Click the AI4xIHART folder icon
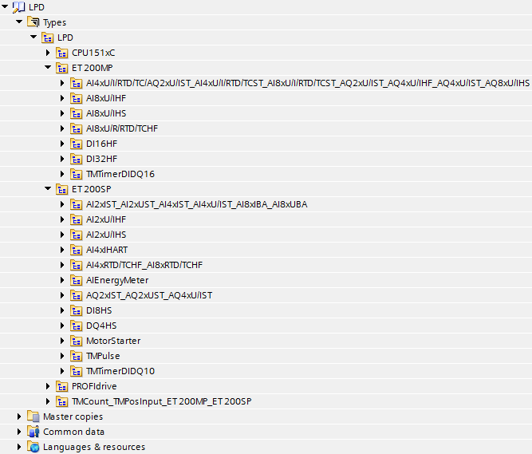Viewport: 532px width, 454px height. tap(76, 250)
